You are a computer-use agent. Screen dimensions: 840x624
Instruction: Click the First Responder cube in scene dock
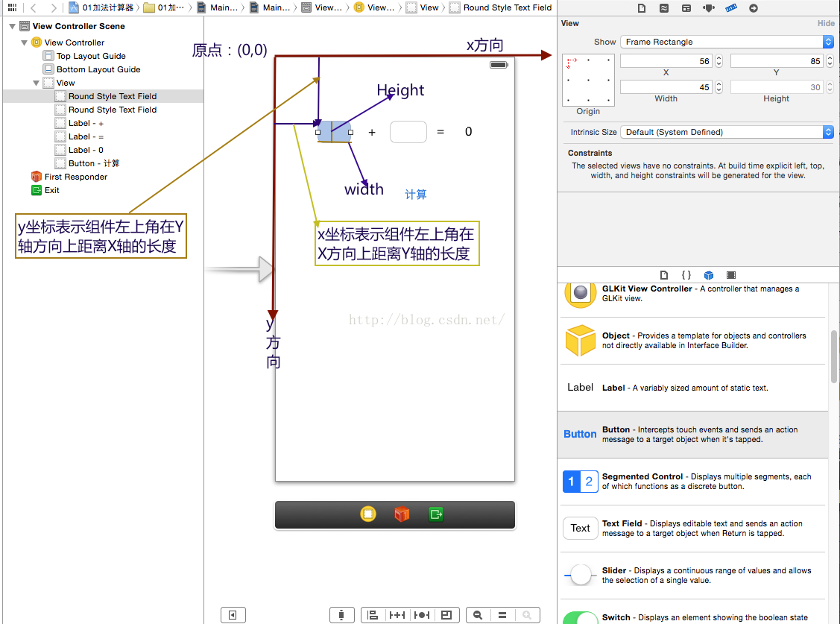click(x=402, y=514)
